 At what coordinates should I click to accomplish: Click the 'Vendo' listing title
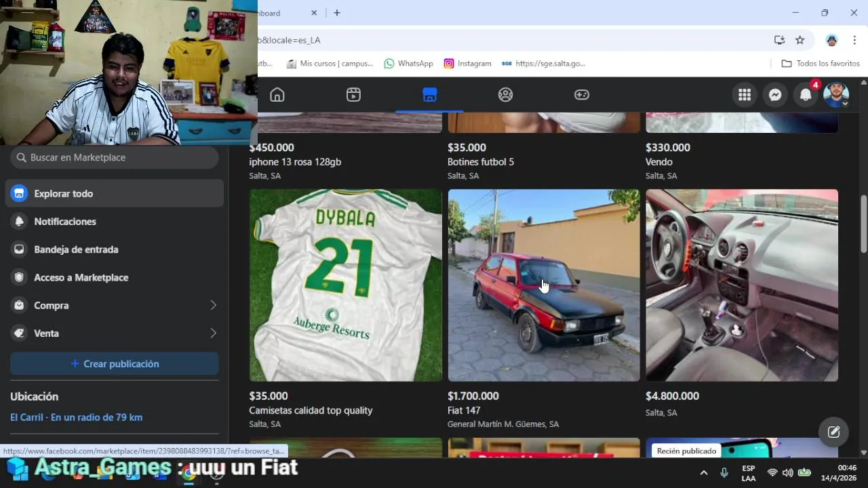click(659, 162)
